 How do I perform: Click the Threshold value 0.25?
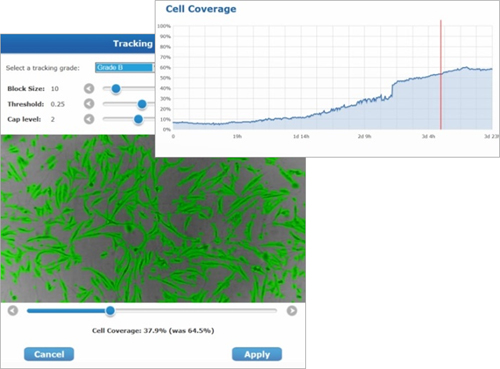pos(58,104)
